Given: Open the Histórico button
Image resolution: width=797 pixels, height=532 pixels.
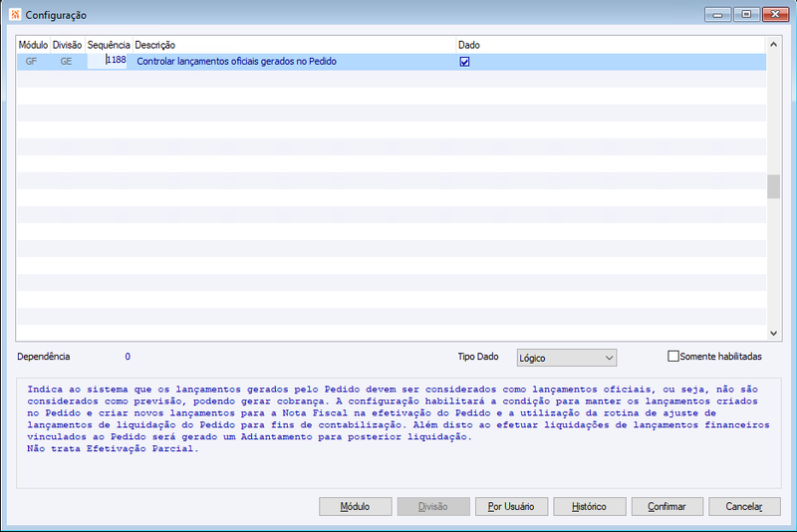Looking at the screenshot, I should [590, 506].
